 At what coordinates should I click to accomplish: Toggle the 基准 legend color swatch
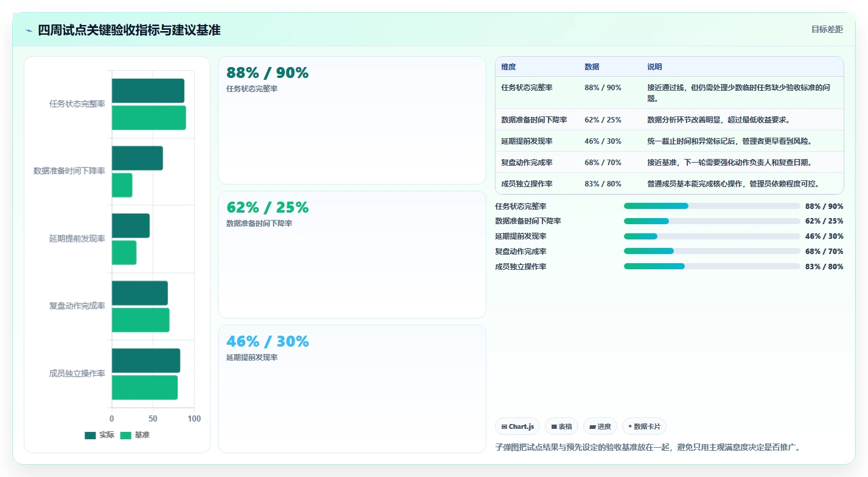125,435
